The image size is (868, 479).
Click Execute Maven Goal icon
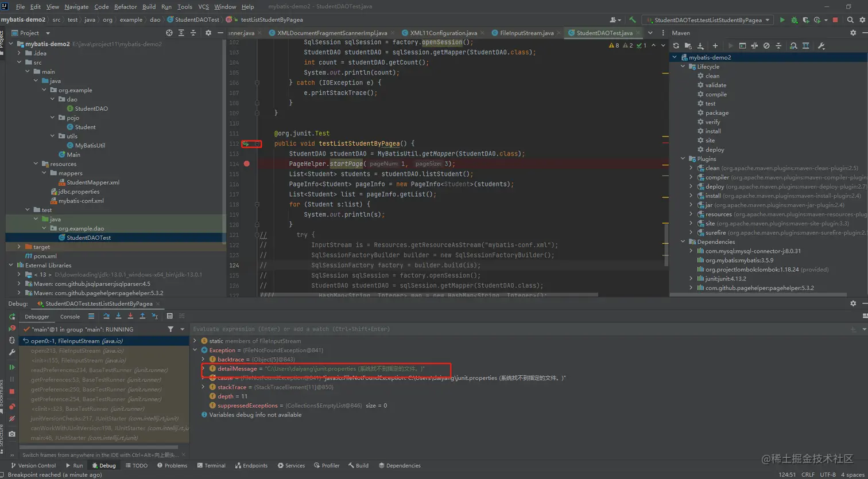[x=742, y=46]
